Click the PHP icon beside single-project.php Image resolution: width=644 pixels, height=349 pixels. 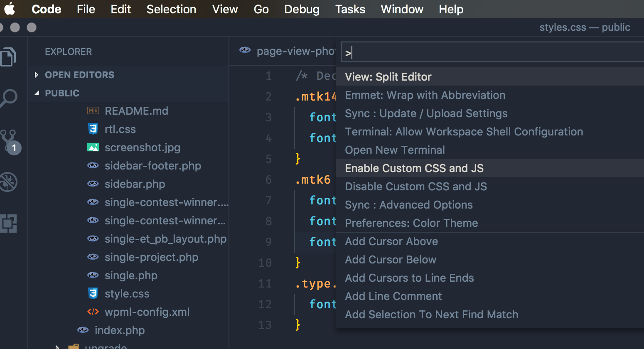point(93,257)
